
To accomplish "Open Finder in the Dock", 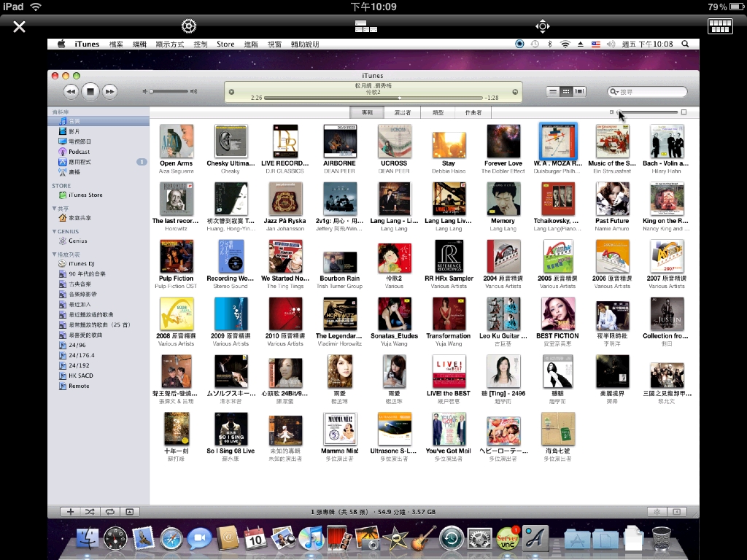I will 88,539.
